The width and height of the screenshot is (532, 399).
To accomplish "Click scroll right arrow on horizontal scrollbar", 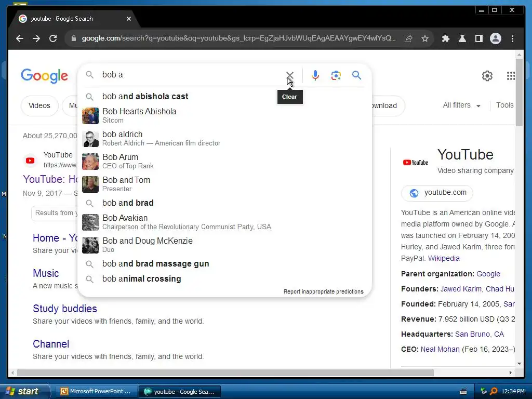I will tap(510, 373).
